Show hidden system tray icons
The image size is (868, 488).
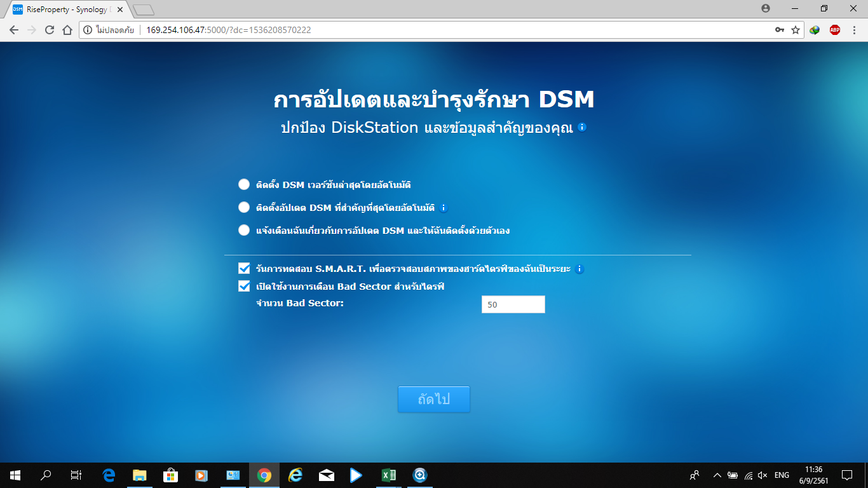[x=717, y=475]
